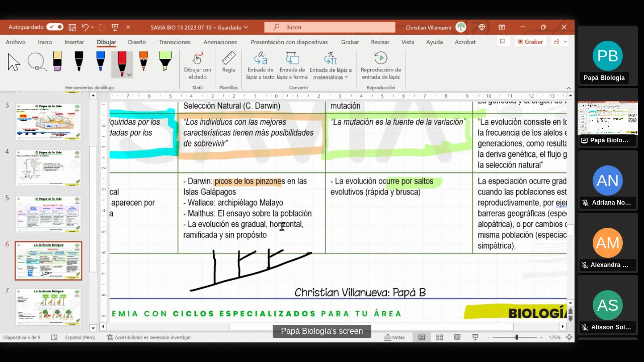Switch to Reading view

coord(457,337)
